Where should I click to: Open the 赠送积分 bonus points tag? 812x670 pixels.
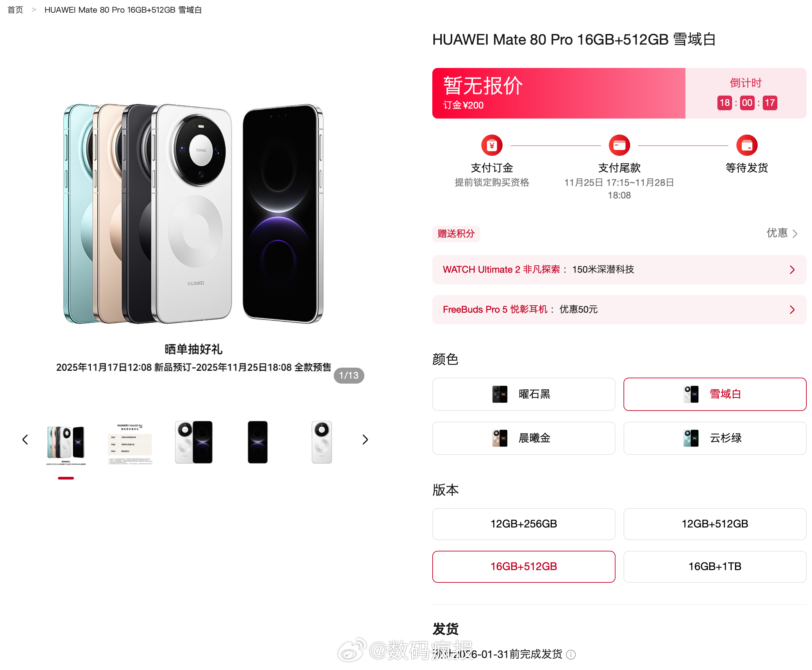pyautogui.click(x=456, y=233)
